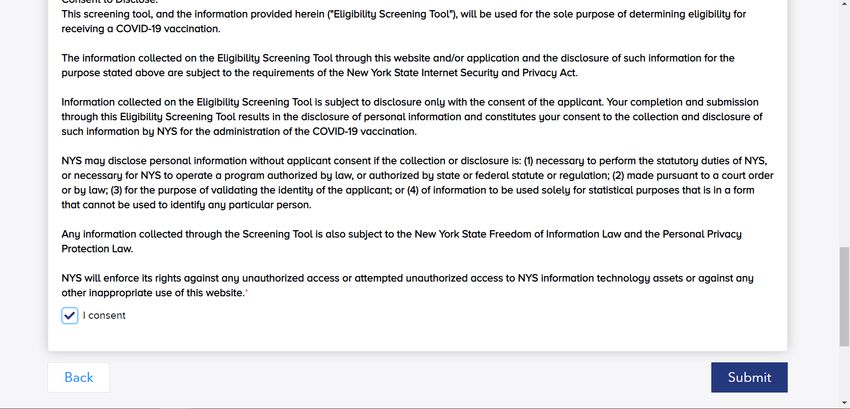The width and height of the screenshot is (850, 409).
Task: Click the 'I consent' label text
Action: tap(104, 315)
